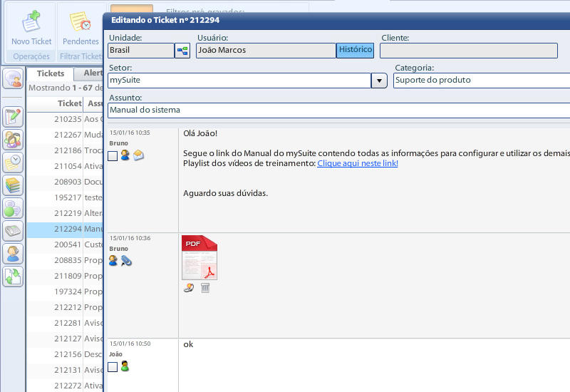Open the chat sidebar icon with speech bubble
Viewport: 570px width, 392px height.
point(13,78)
